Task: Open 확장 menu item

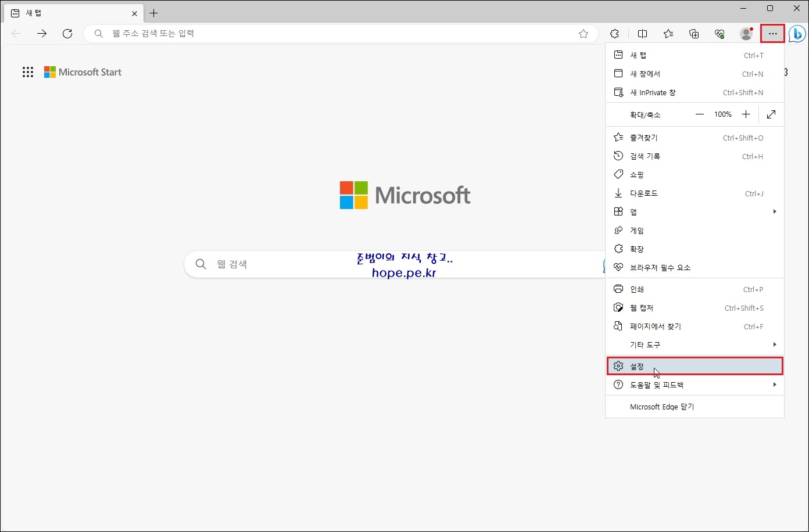Action: coord(695,249)
